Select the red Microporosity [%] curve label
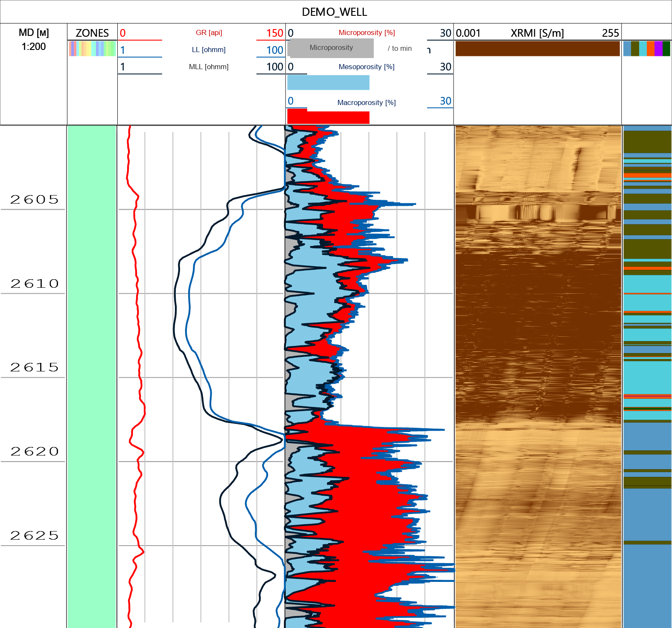The image size is (672, 628). pyautogui.click(x=367, y=32)
